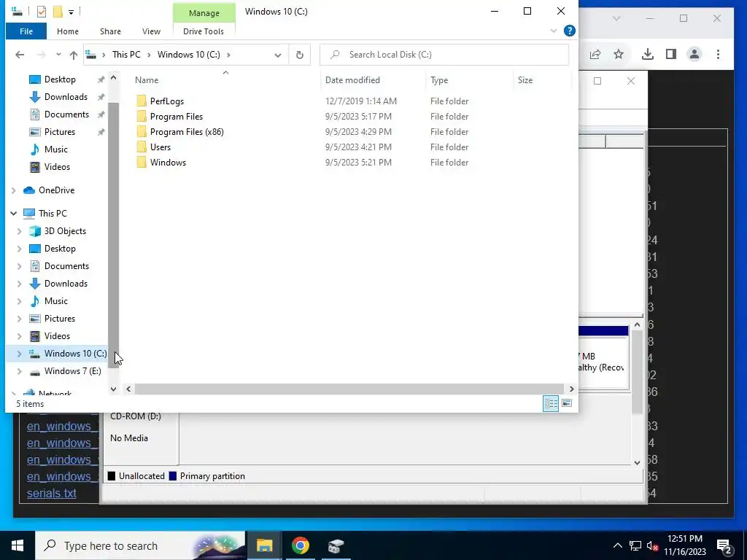The height and width of the screenshot is (560, 747).
Task: Collapse the This PC tree node
Action: click(x=13, y=214)
